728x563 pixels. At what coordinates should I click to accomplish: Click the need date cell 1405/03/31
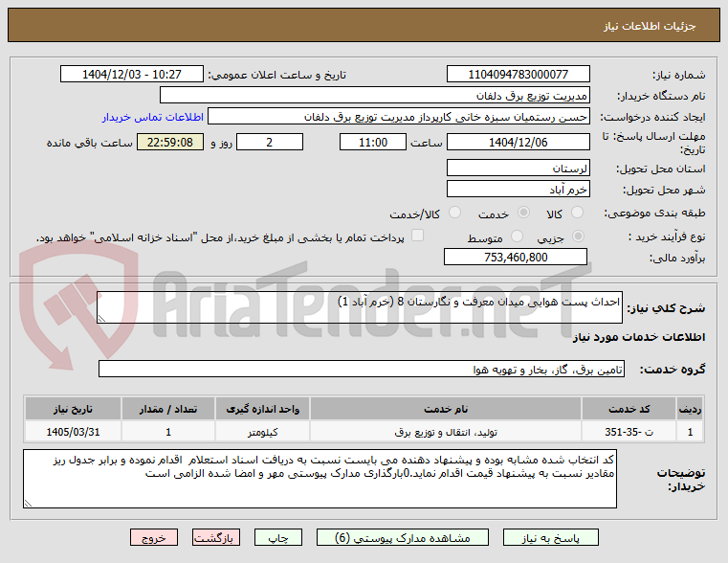click(73, 432)
